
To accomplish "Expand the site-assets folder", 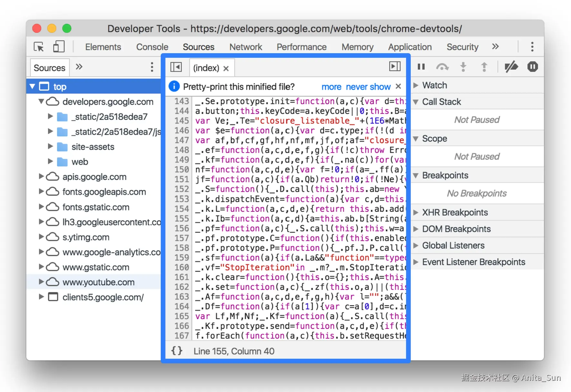I will [50, 146].
